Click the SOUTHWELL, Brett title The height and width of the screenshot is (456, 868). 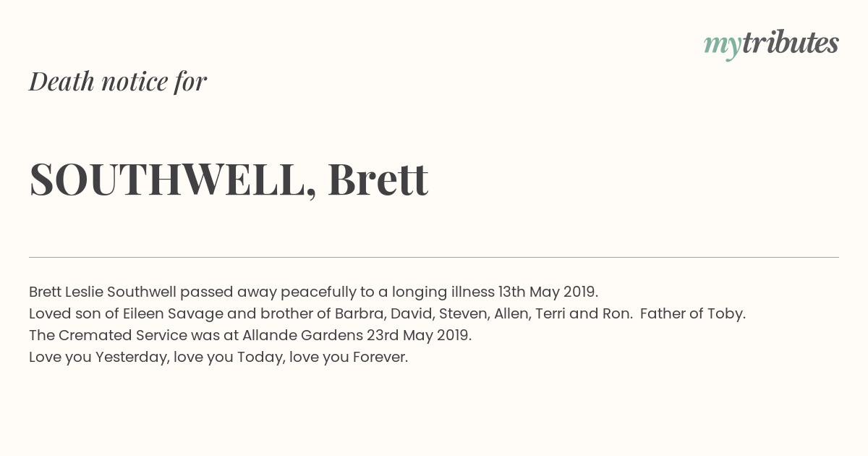click(229, 180)
